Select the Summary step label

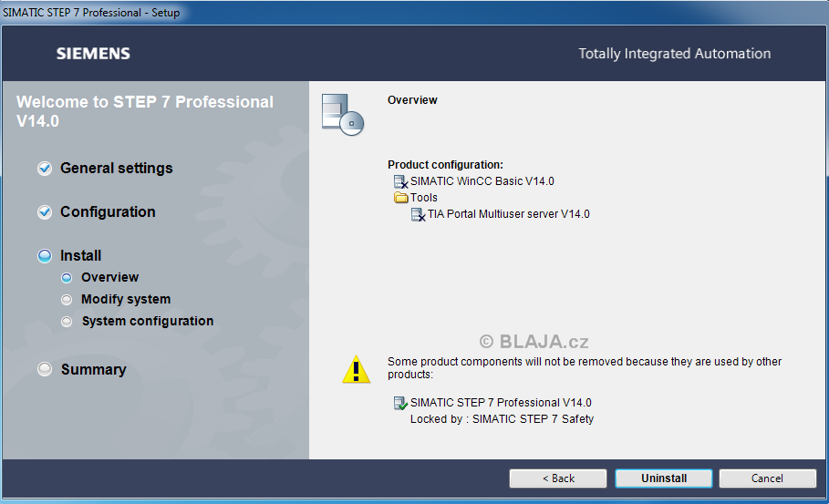click(x=94, y=369)
